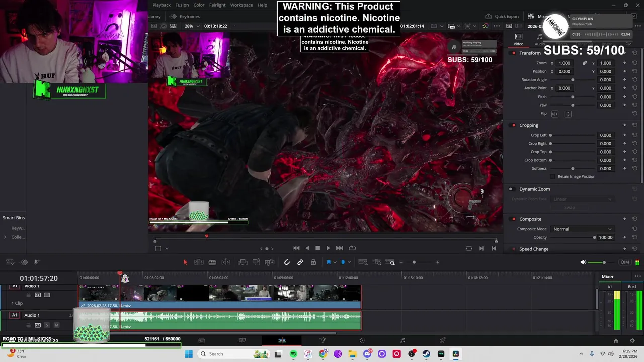
Task: Activate the Trim Edit Mode tool
Action: tap(199, 262)
